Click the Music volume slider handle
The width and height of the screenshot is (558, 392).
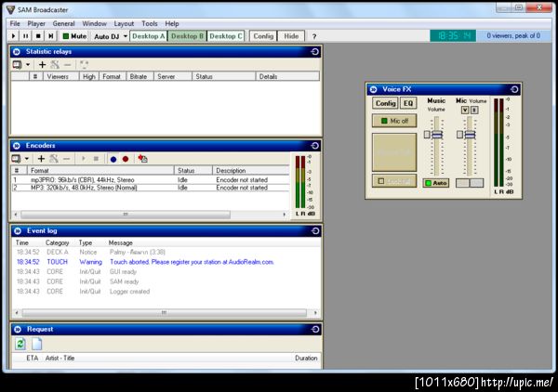(x=437, y=135)
